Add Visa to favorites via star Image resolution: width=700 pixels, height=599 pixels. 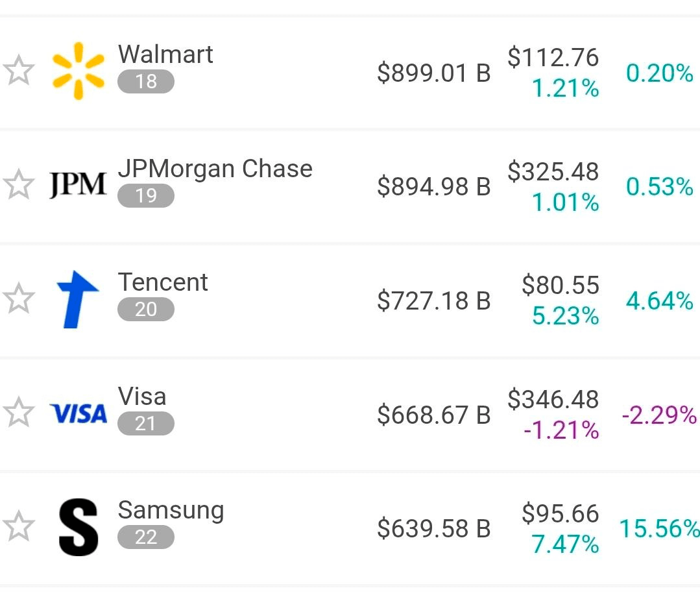pos(19,413)
